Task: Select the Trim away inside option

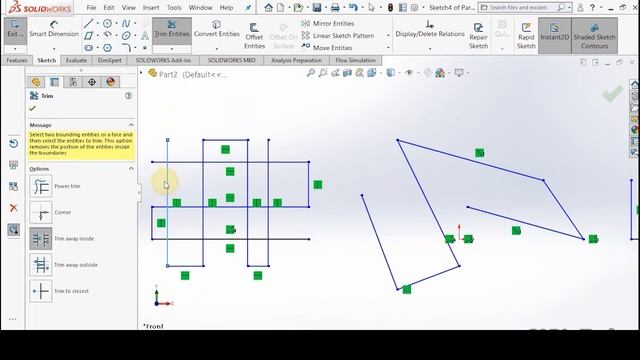Action: [x=41, y=239]
